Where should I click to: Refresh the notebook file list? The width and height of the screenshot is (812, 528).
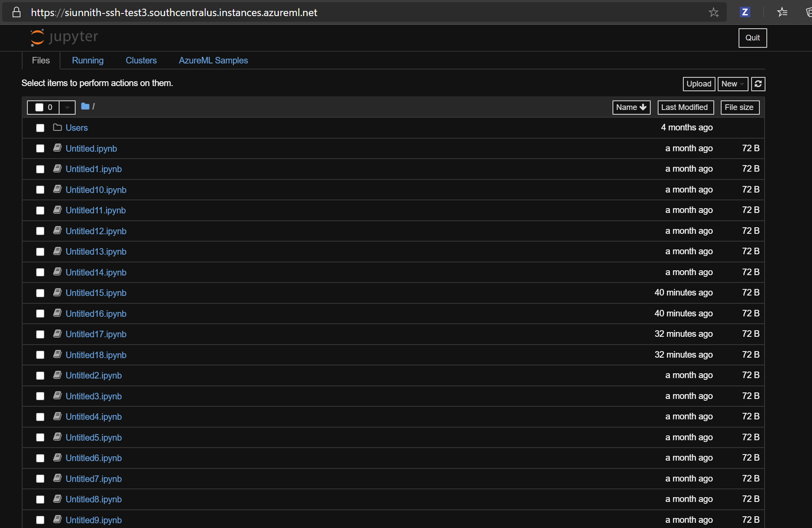[x=758, y=84]
